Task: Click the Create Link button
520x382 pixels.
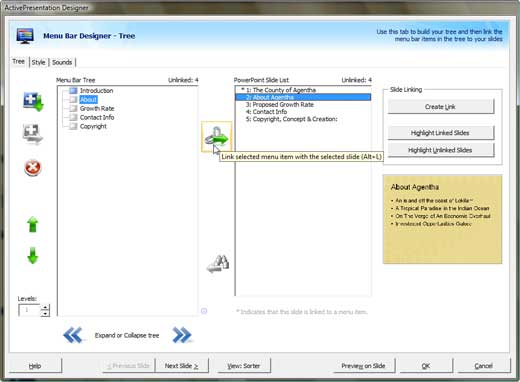Action: 440,107
